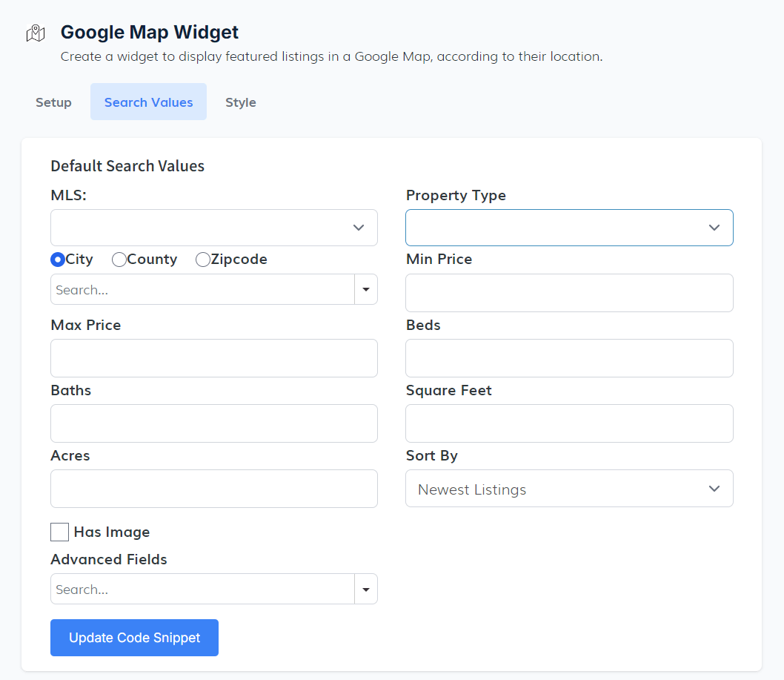Click the Square Feet field
This screenshot has width=784, height=680.
568,423
